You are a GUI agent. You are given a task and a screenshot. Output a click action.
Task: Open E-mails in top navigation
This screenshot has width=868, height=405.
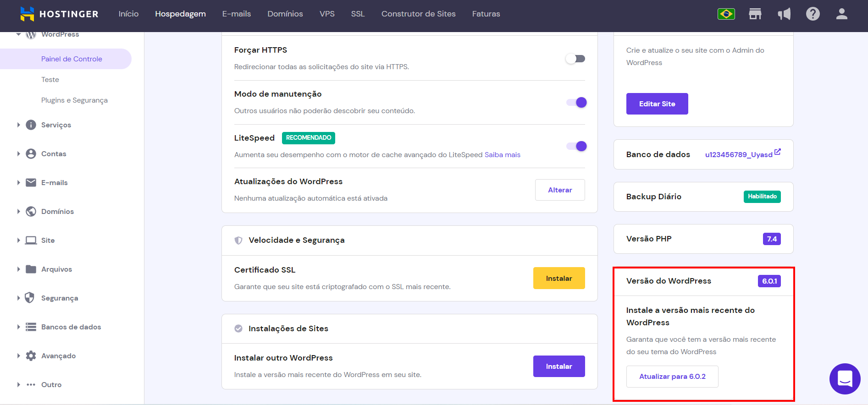tap(237, 14)
